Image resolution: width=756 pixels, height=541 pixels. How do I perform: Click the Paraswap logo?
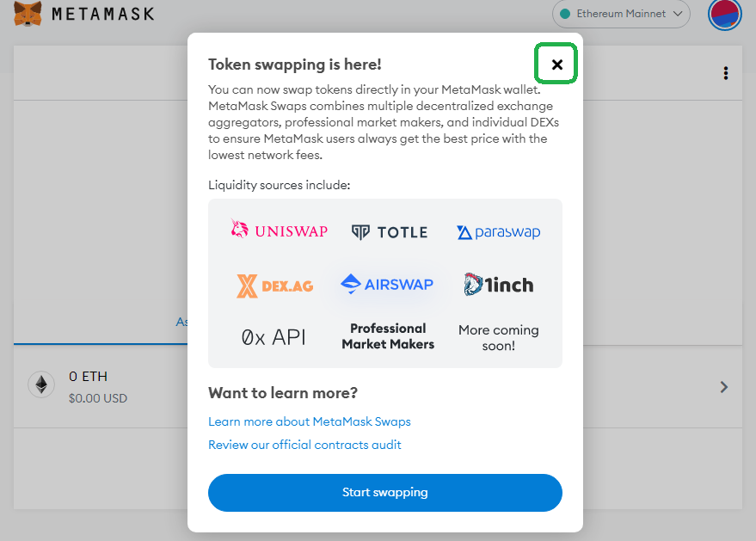pos(499,232)
